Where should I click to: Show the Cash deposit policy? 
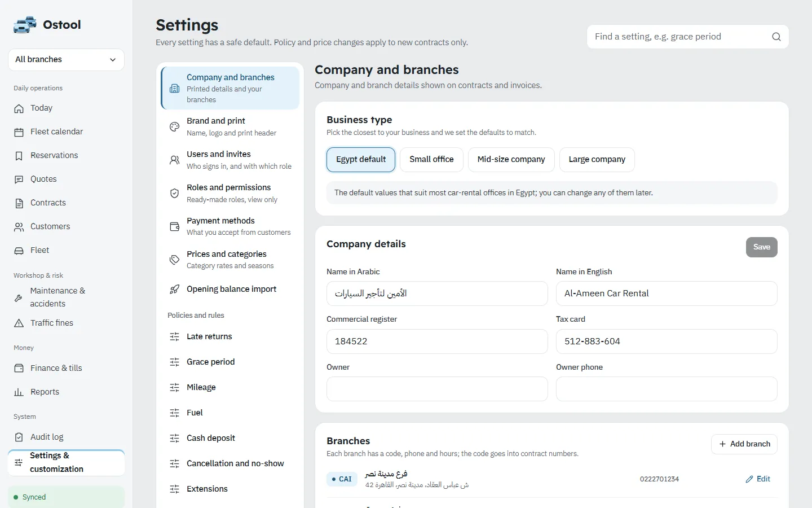click(230, 439)
